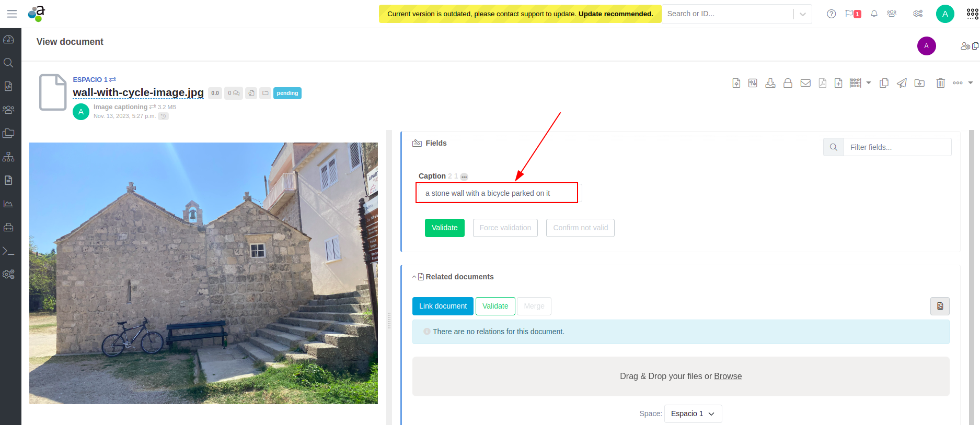Image resolution: width=980 pixels, height=425 pixels.
Task: Send document using envelope email icon
Action: click(x=805, y=83)
